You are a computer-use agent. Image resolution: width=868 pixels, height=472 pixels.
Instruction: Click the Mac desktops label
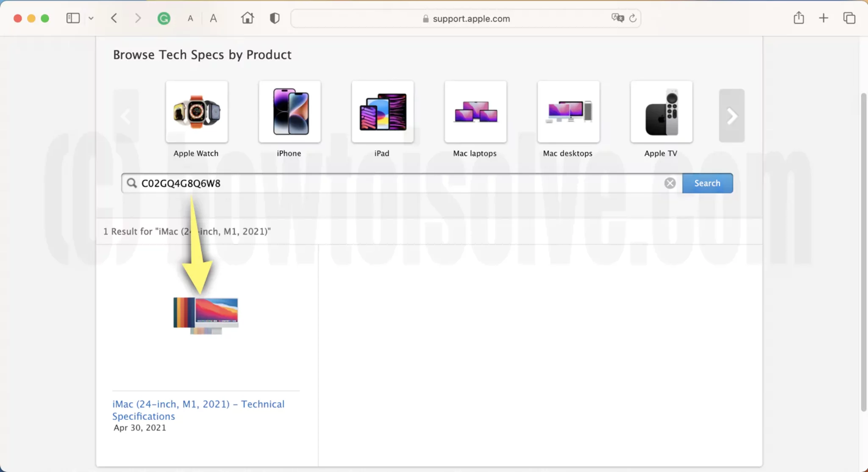pos(568,153)
